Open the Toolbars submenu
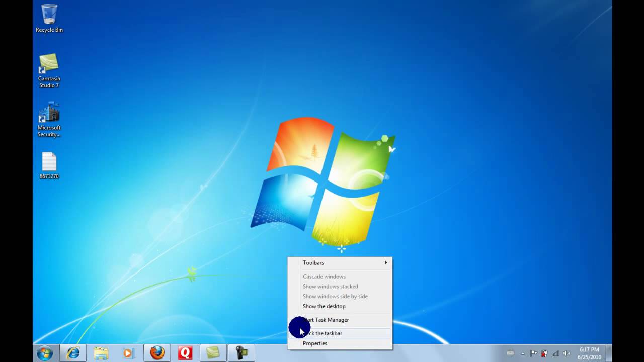The image size is (644, 362). [x=340, y=263]
